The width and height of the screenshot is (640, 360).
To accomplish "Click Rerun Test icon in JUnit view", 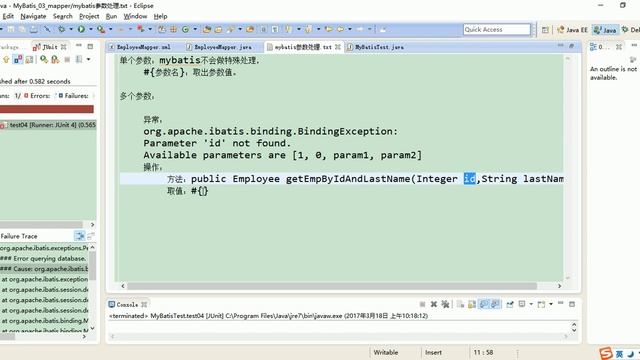I will (44, 60).
